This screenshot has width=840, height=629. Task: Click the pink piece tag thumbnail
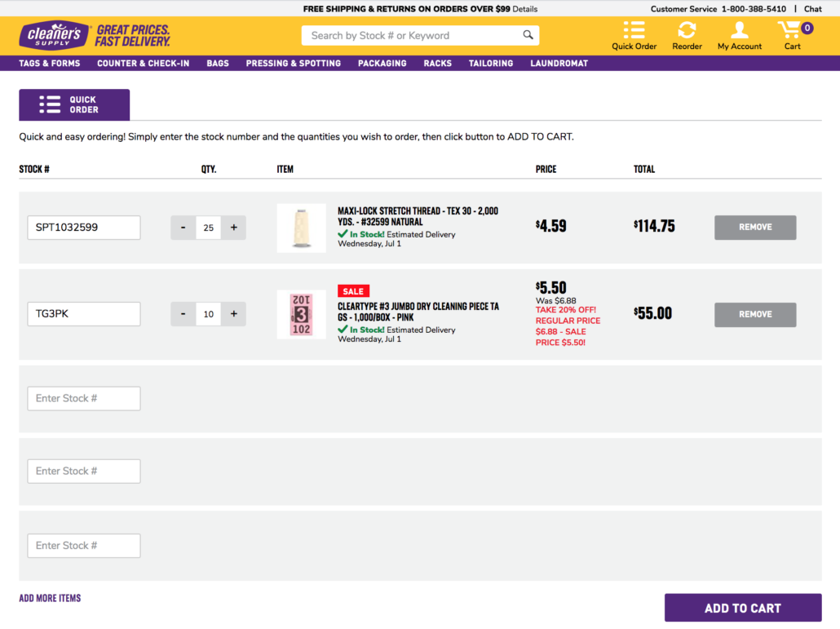(x=302, y=315)
